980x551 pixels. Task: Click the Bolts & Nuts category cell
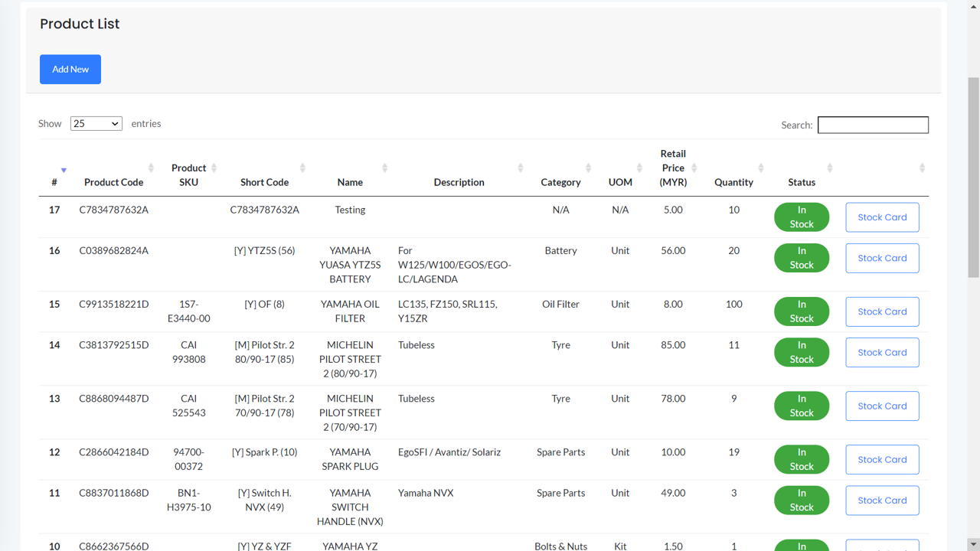[x=560, y=546]
